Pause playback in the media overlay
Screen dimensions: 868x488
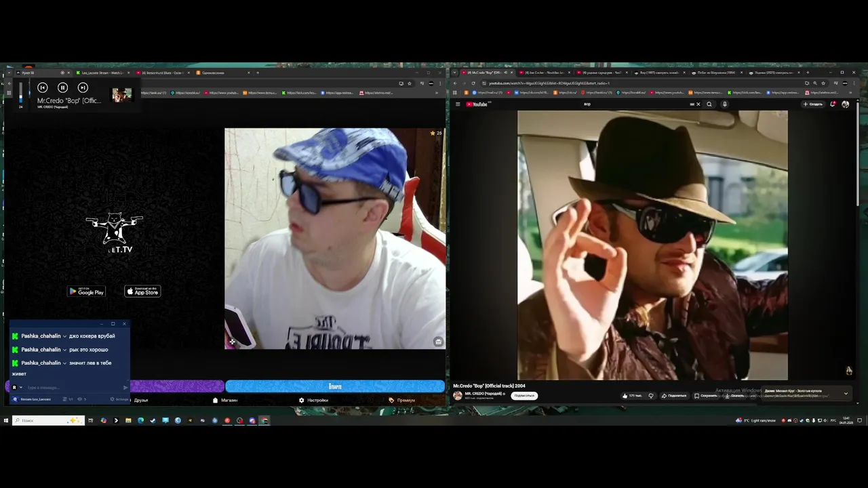pos(62,87)
